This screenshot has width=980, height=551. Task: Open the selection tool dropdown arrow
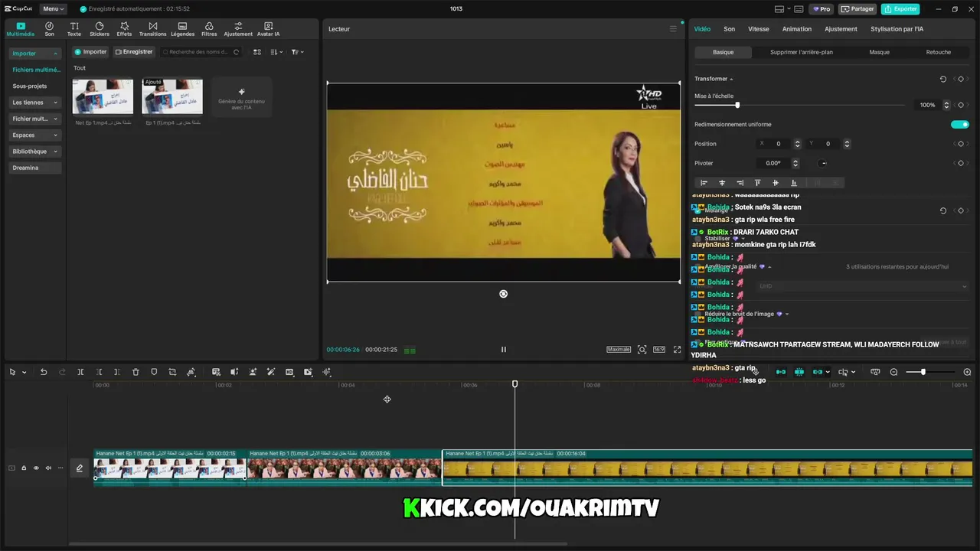[x=24, y=373]
